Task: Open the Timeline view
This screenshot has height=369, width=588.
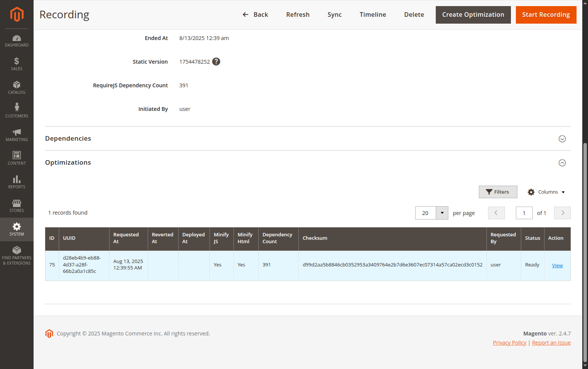Action: pos(373,14)
